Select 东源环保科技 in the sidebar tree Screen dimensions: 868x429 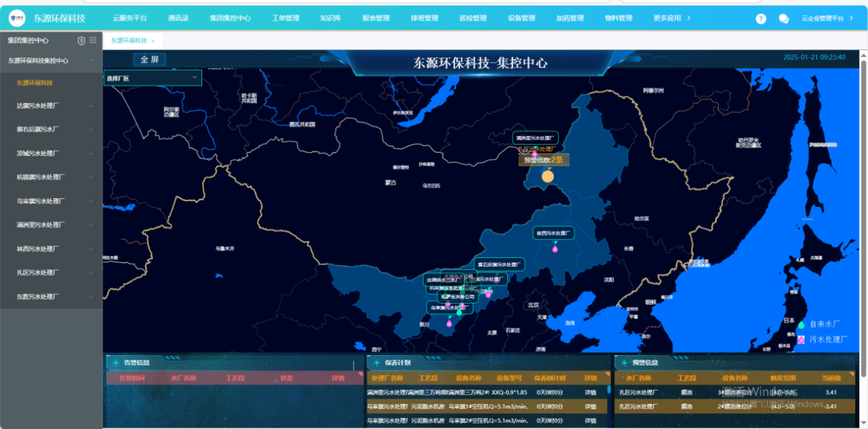coord(35,83)
